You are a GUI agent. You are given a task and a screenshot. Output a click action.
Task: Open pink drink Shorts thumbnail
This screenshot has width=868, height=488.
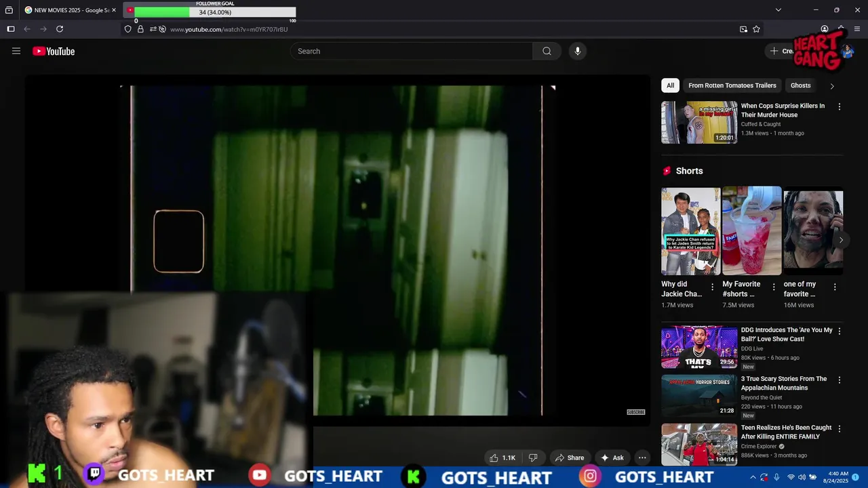click(x=751, y=230)
